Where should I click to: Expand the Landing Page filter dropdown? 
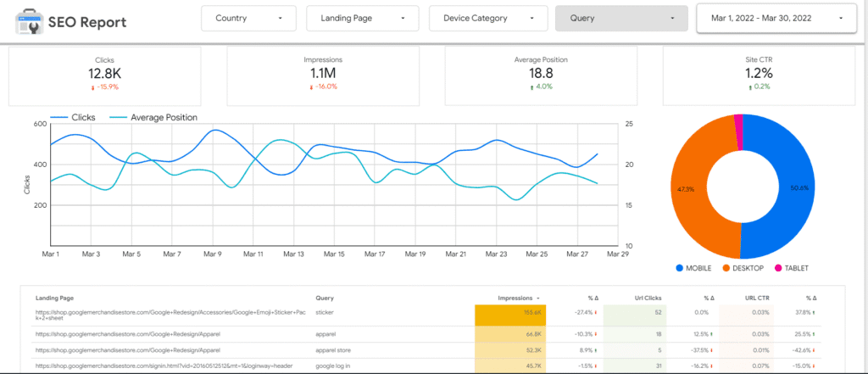pyautogui.click(x=362, y=18)
